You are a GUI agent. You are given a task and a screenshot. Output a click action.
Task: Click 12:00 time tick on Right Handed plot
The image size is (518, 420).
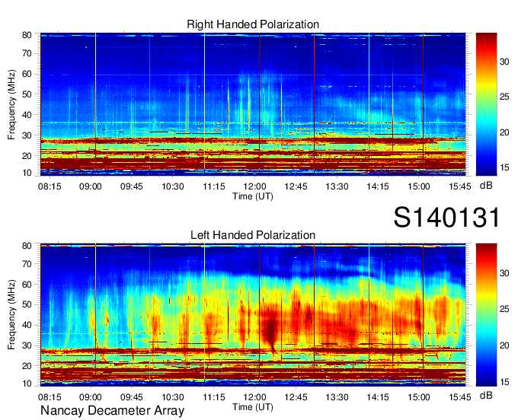[x=254, y=186]
